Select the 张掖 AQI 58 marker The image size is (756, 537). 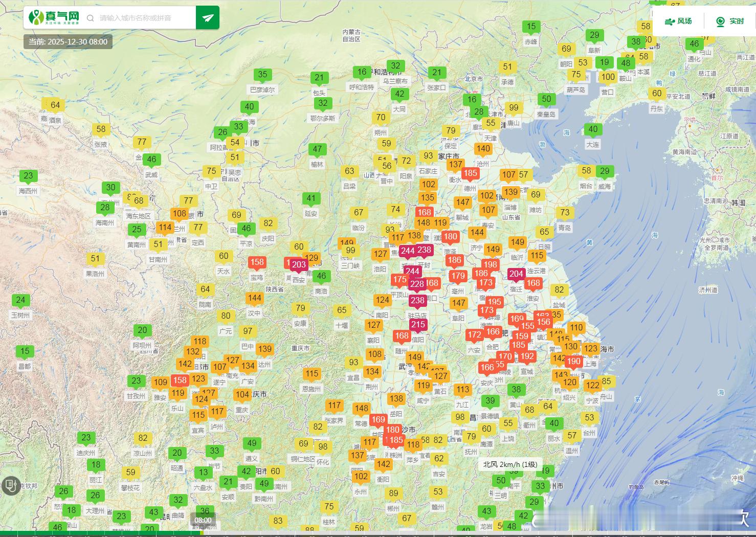pyautogui.click(x=101, y=130)
